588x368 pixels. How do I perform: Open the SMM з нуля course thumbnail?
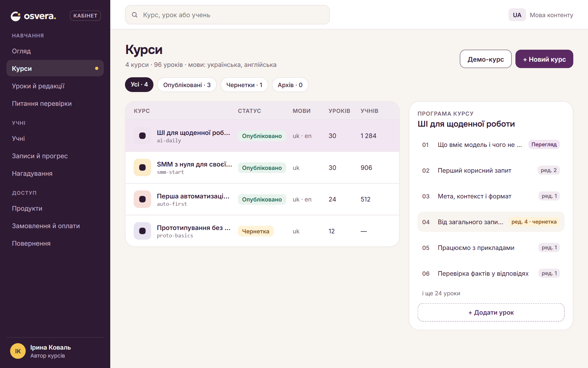pos(142,167)
